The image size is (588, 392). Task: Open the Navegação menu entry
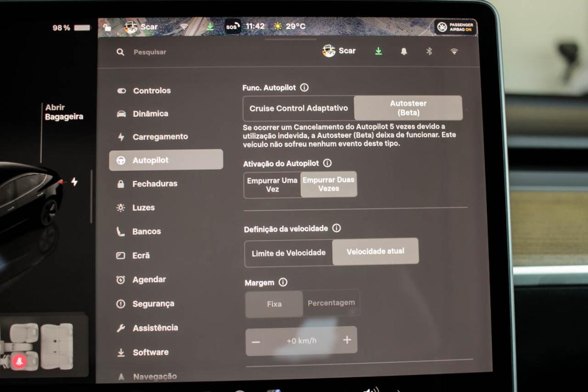click(147, 377)
